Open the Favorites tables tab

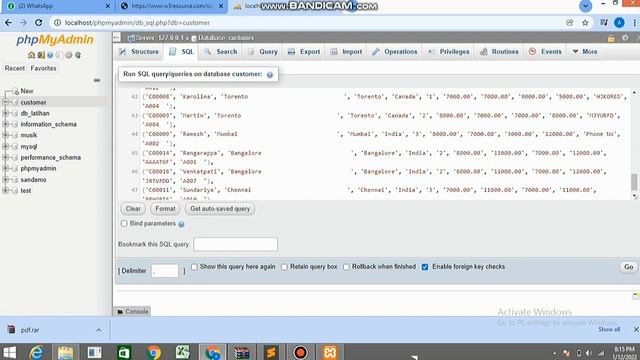pyautogui.click(x=43, y=68)
